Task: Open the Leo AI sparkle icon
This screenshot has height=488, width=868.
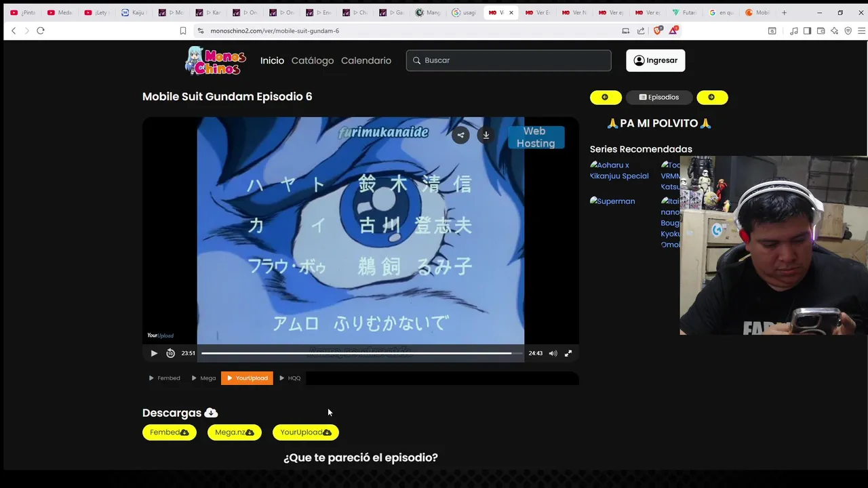Action: (834, 30)
